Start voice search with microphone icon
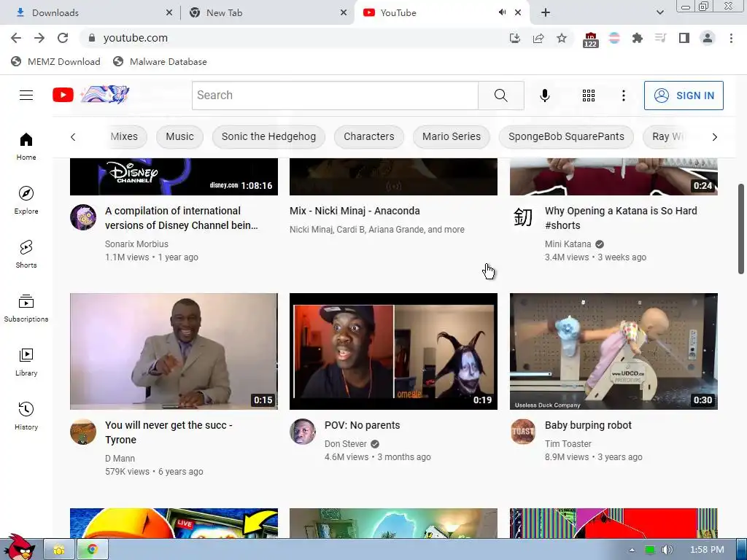747x560 pixels. [x=544, y=96]
